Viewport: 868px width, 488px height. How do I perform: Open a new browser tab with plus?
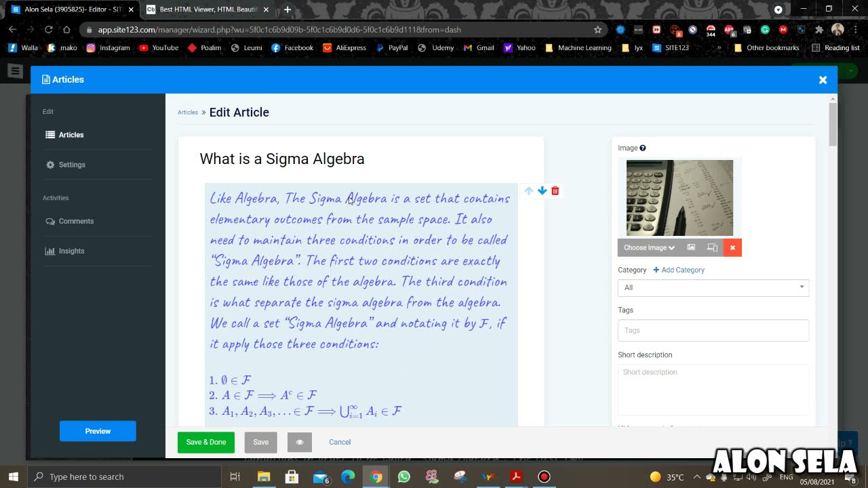pyautogui.click(x=288, y=9)
